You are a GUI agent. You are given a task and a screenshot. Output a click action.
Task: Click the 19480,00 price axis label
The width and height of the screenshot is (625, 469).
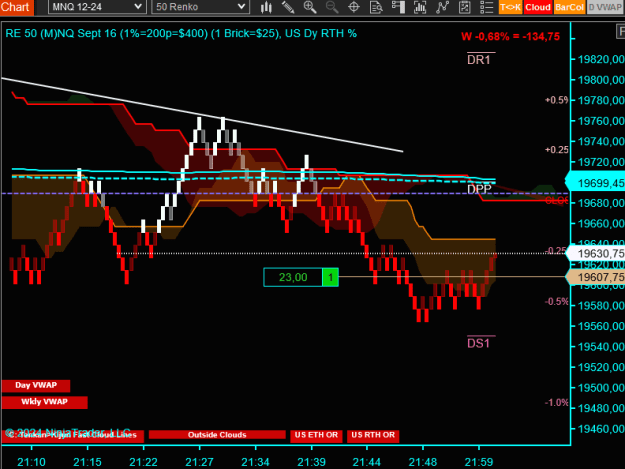601,408
